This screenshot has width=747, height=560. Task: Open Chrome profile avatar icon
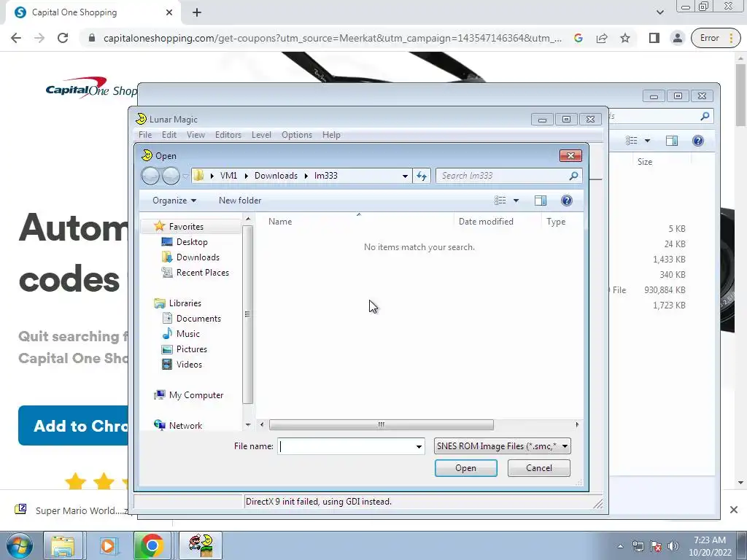coord(677,38)
